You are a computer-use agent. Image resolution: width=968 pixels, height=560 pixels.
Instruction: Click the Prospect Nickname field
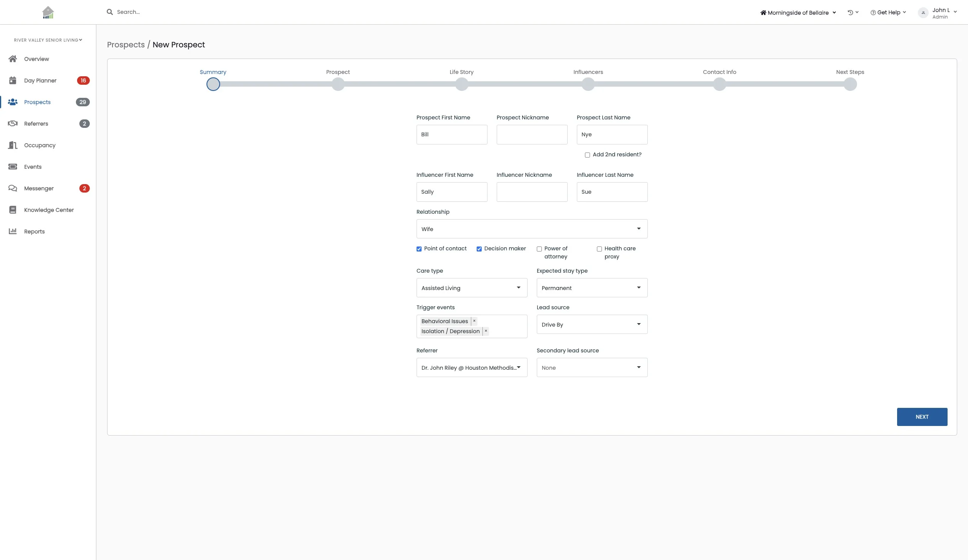pos(532,134)
